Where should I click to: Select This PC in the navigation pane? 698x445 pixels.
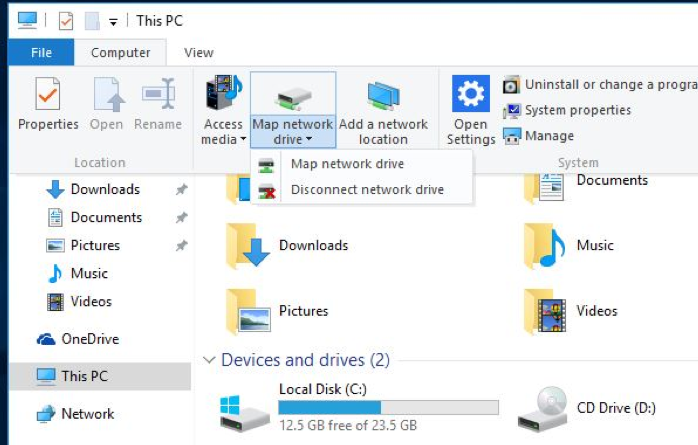pos(100,376)
